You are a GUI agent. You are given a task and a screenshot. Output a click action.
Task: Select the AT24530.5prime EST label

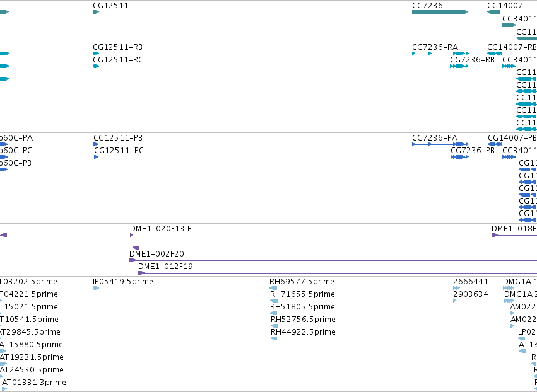coord(32,370)
